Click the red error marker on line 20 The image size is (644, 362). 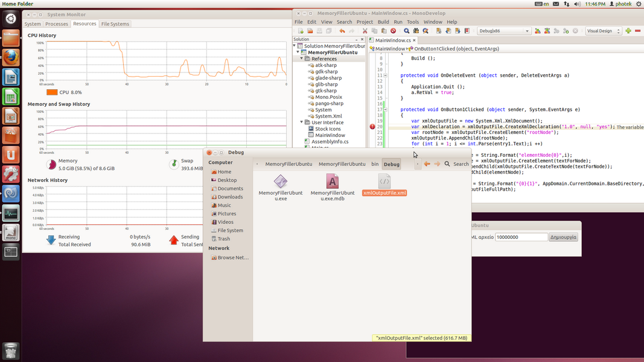(x=372, y=127)
